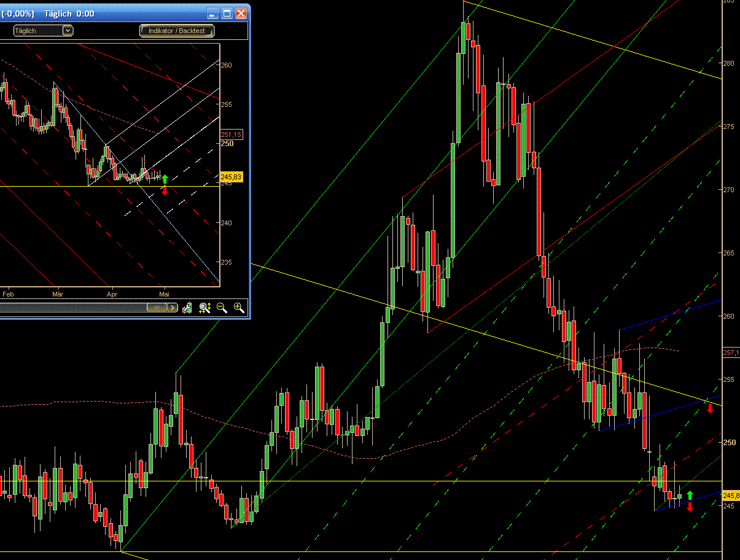Click the red down arrow in the small chart
740x560 pixels.
[165, 190]
